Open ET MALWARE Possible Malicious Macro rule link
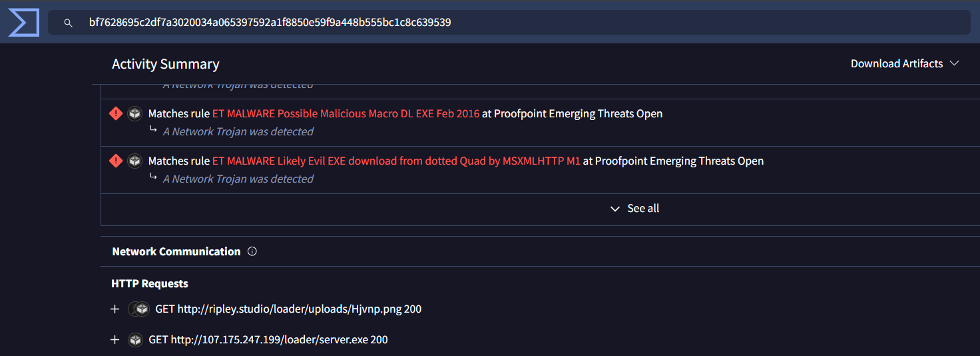The image size is (980, 356). [346, 113]
